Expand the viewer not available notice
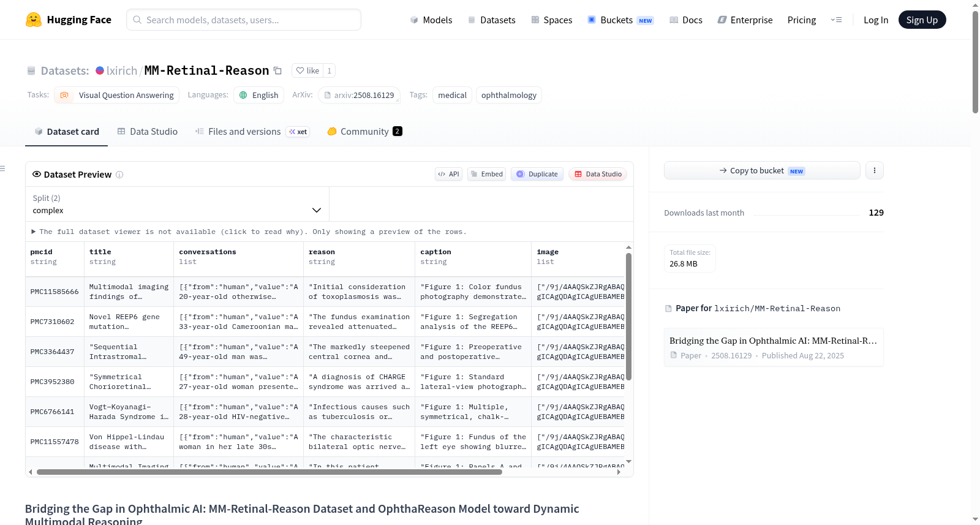The width and height of the screenshot is (980, 525). click(x=249, y=232)
